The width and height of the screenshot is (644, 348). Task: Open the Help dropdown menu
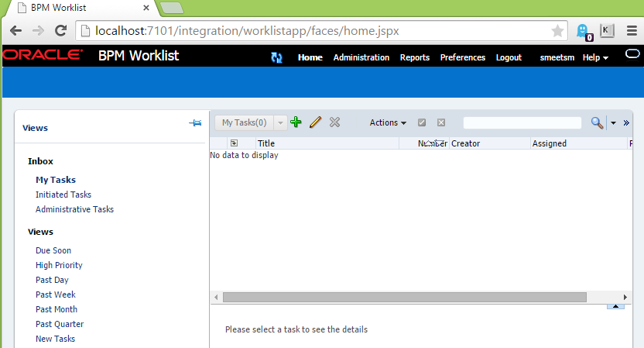click(595, 57)
